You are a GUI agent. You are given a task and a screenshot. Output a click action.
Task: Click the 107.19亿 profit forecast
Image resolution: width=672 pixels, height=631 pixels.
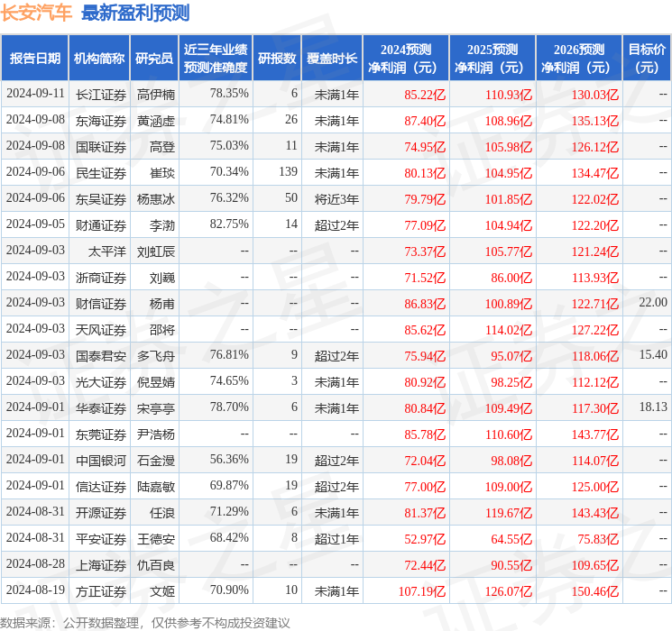(422, 590)
